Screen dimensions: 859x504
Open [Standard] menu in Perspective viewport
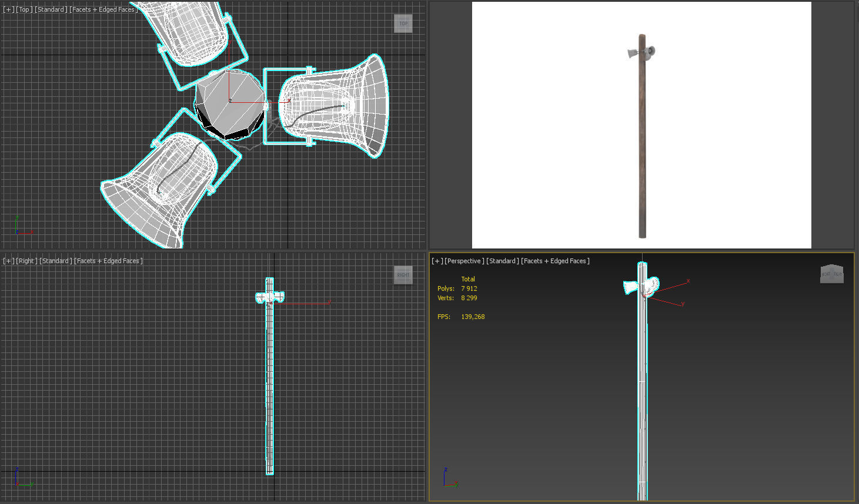(503, 261)
